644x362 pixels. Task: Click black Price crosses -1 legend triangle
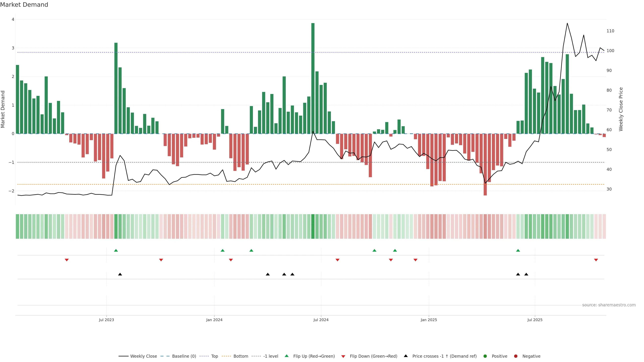coord(406,356)
